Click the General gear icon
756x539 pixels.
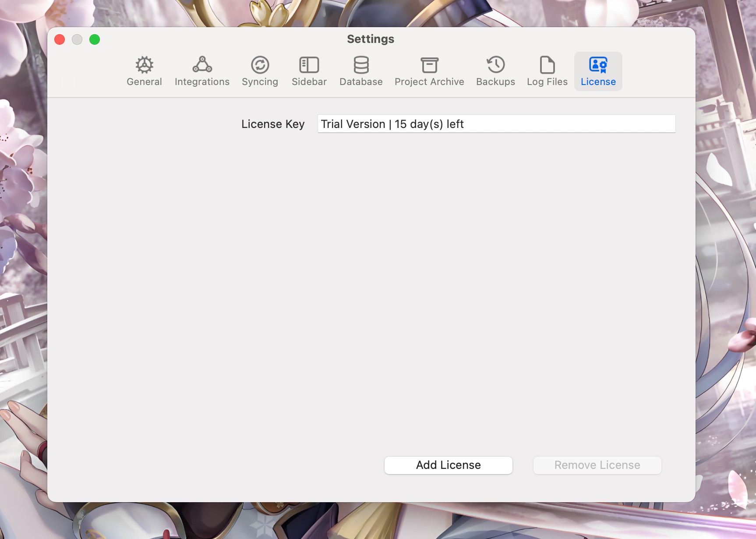(x=144, y=65)
